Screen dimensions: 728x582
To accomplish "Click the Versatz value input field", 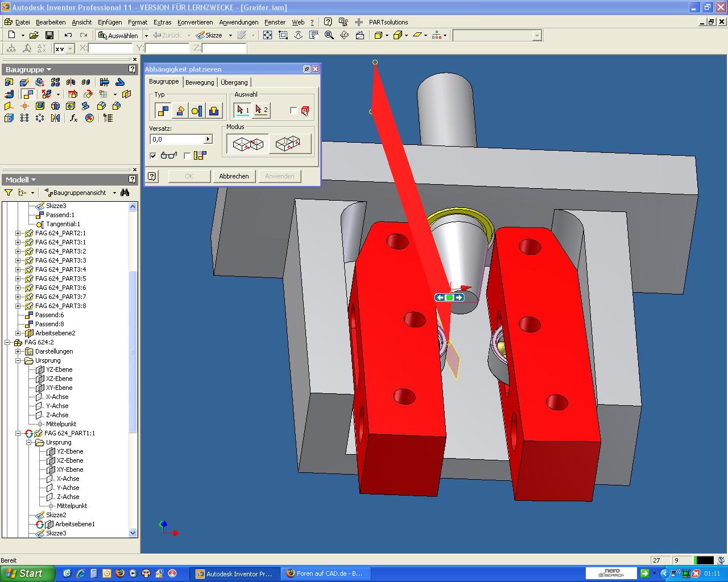I will coord(177,139).
